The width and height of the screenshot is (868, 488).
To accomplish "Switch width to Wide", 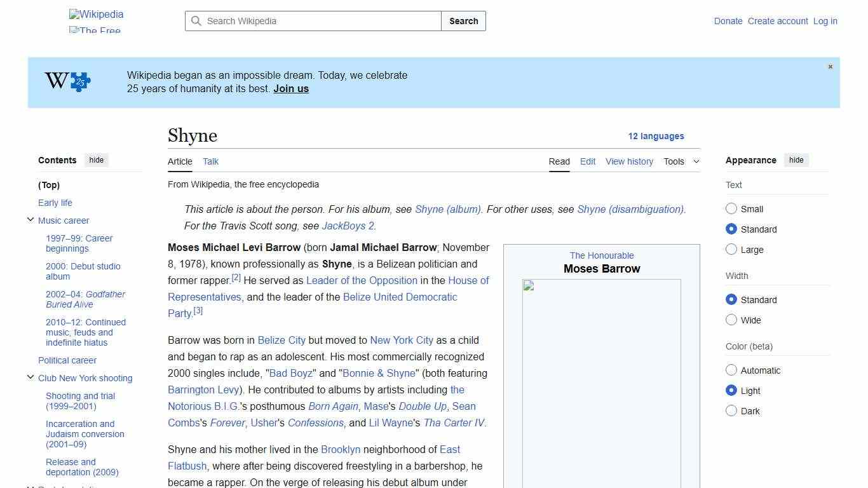I will point(731,320).
